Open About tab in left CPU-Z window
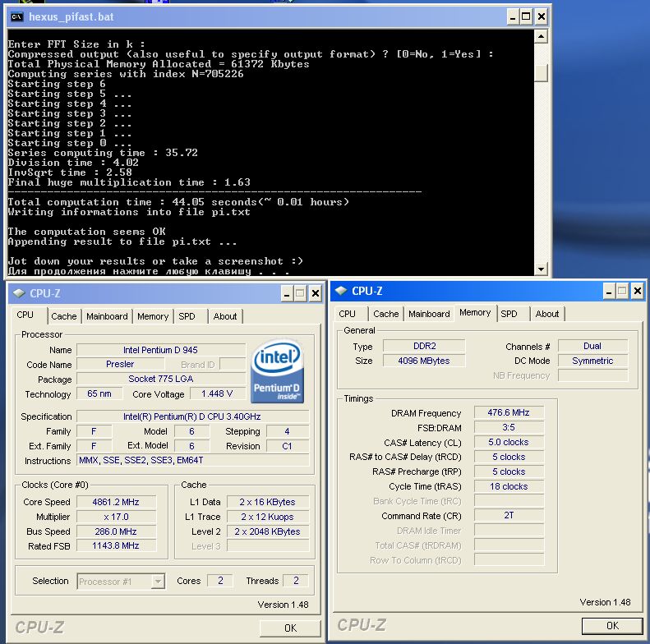This screenshot has width=650, height=644. (x=225, y=316)
